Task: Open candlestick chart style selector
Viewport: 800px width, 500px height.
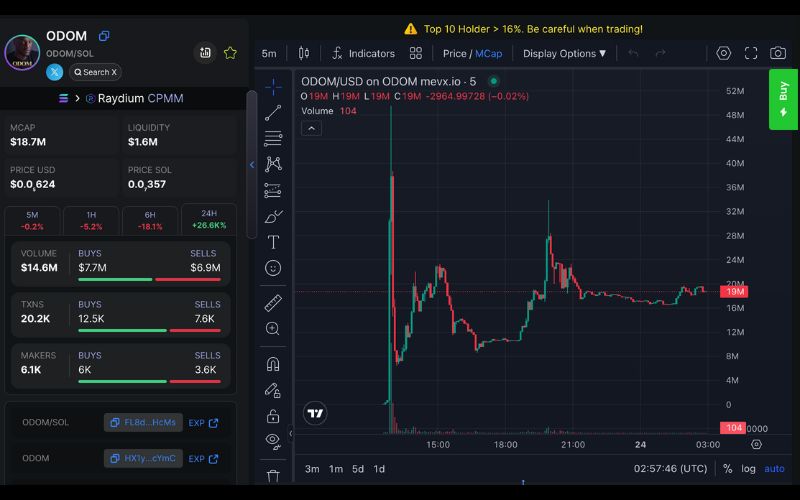Action: 304,53
